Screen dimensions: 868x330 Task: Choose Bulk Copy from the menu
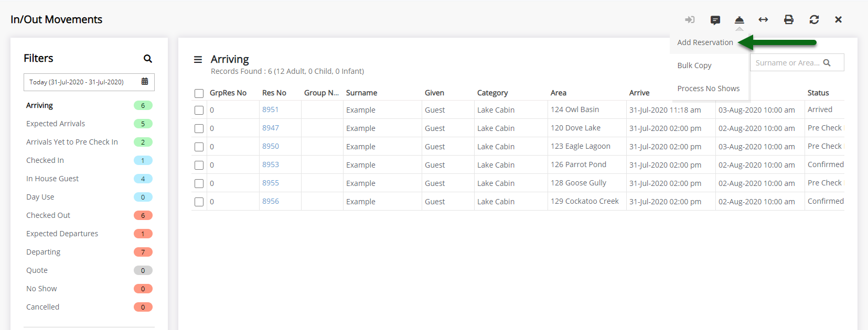point(694,65)
